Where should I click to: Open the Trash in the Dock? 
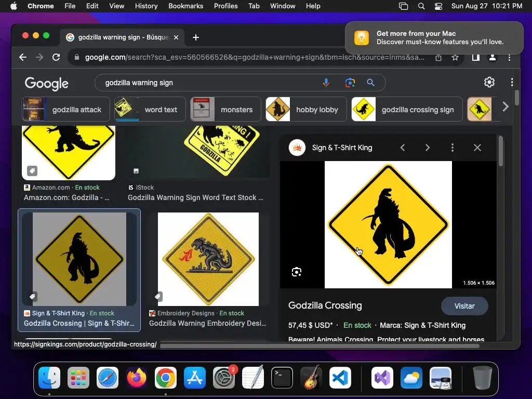pyautogui.click(x=483, y=378)
